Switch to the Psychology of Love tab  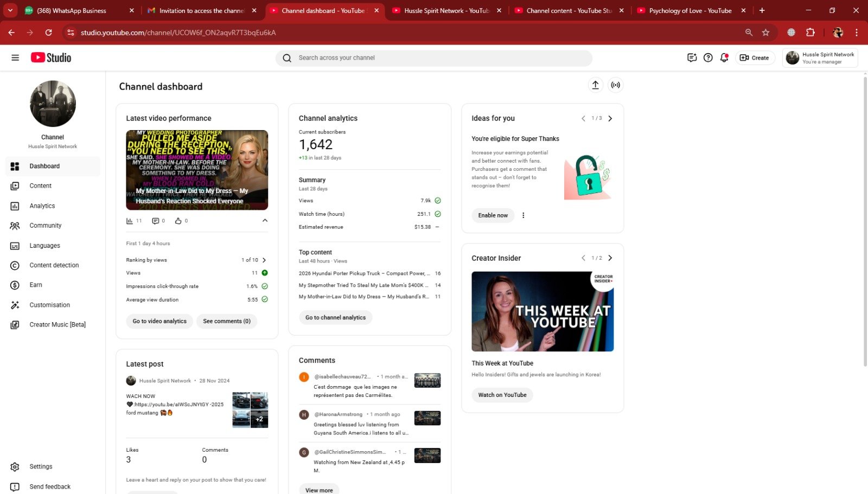(690, 10)
